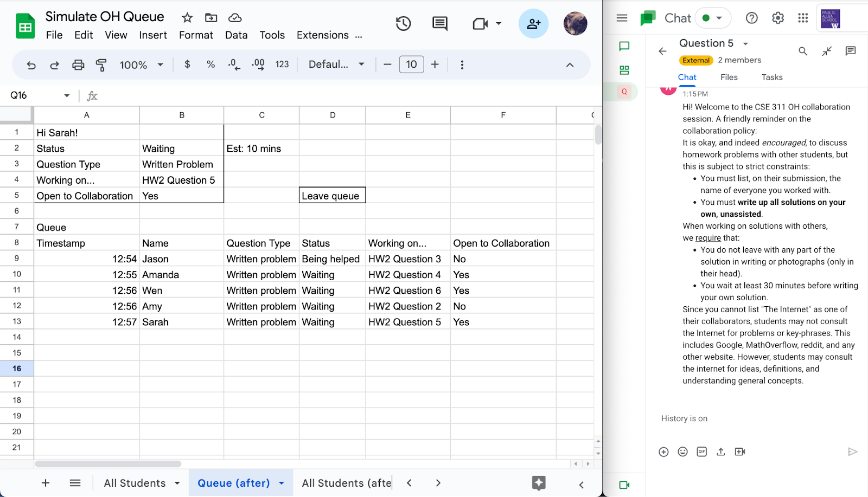Expand the Question 5 space options arrow

(745, 43)
